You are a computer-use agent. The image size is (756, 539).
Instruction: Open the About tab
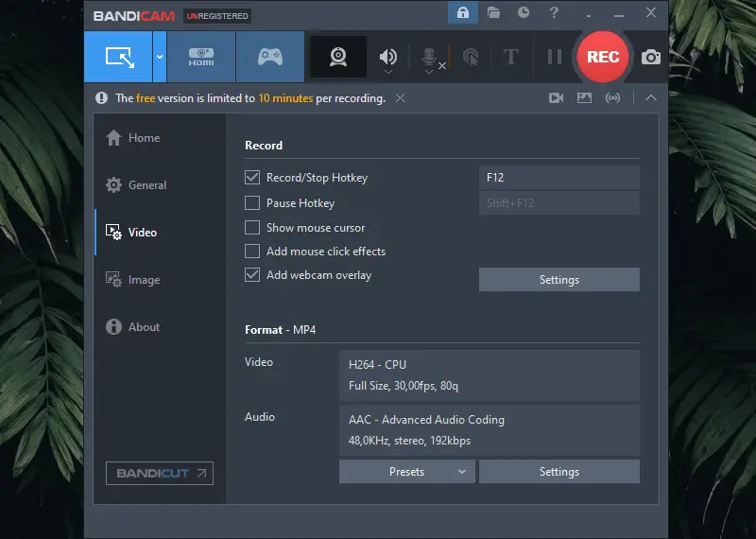pyautogui.click(x=133, y=327)
